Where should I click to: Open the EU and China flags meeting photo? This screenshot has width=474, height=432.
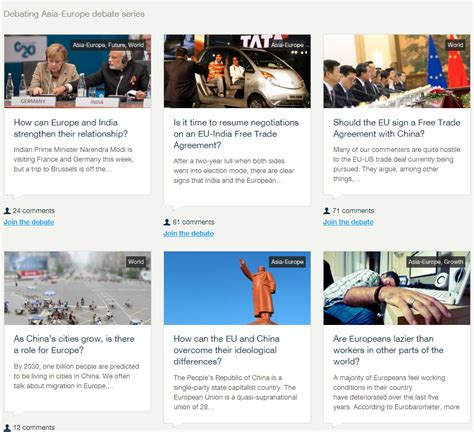pyautogui.click(x=397, y=71)
